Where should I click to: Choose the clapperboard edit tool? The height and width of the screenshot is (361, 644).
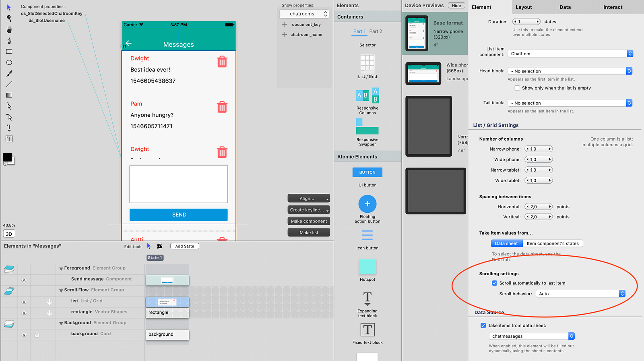[x=159, y=246]
